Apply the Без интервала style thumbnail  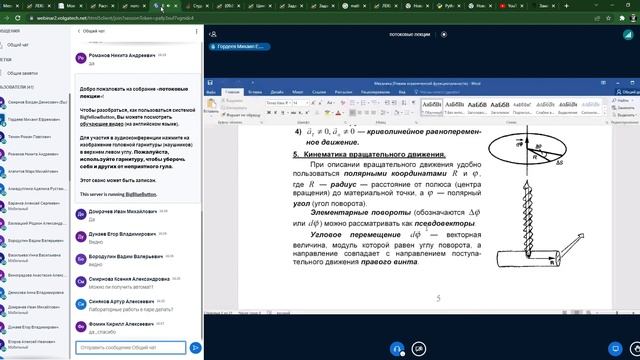pyautogui.click(x=454, y=107)
